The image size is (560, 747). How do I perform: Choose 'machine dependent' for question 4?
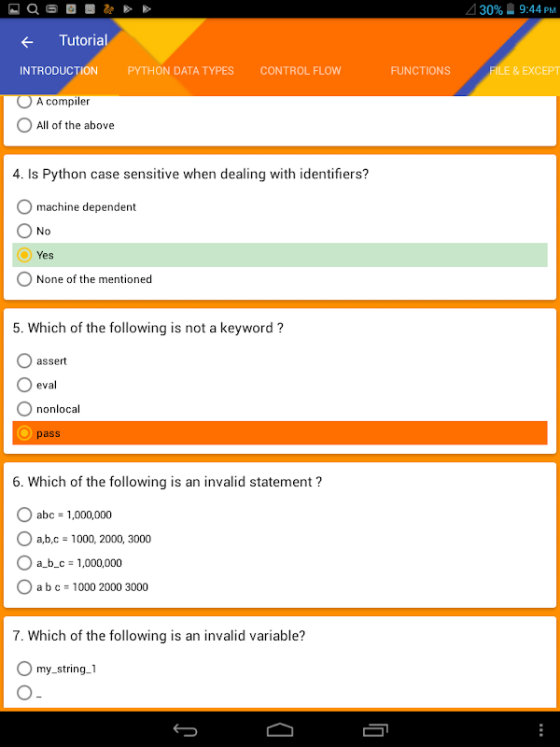(280, 206)
